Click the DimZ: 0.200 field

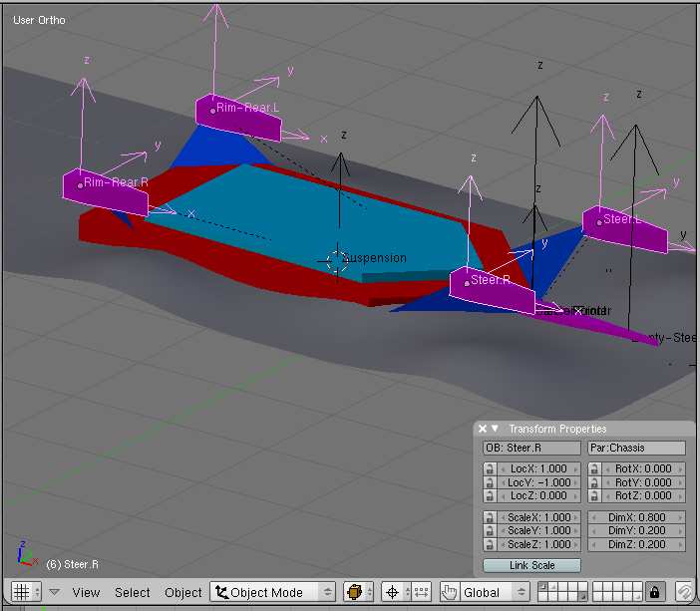pyautogui.click(x=636, y=544)
